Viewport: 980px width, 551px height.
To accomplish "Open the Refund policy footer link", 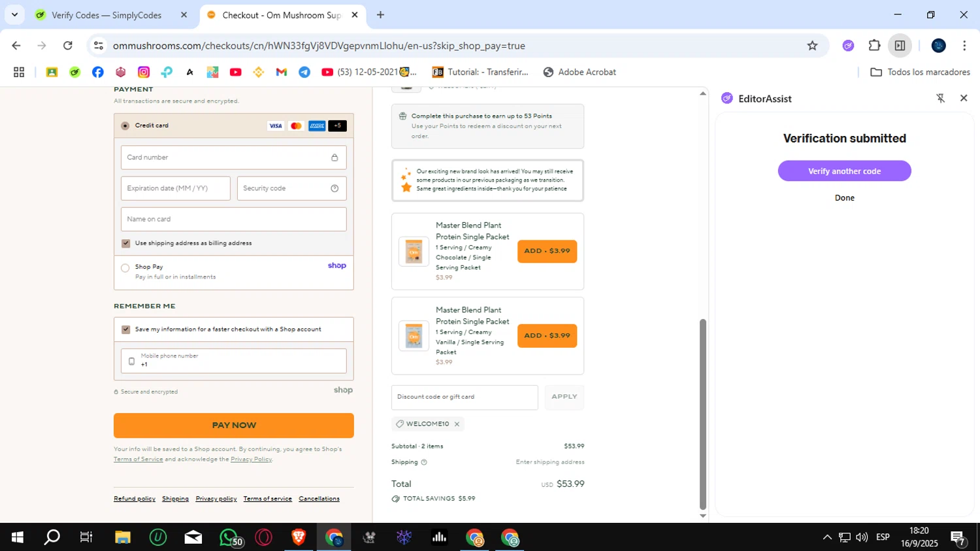I will 135,499.
